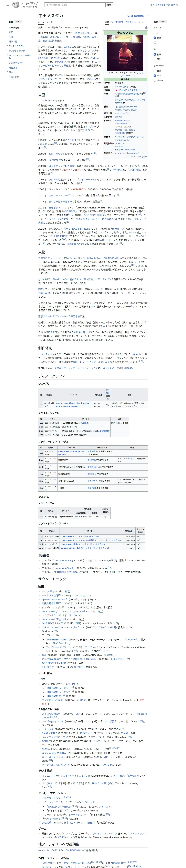
Task: Click the Give You More title cell
Action: pos(85,427)
